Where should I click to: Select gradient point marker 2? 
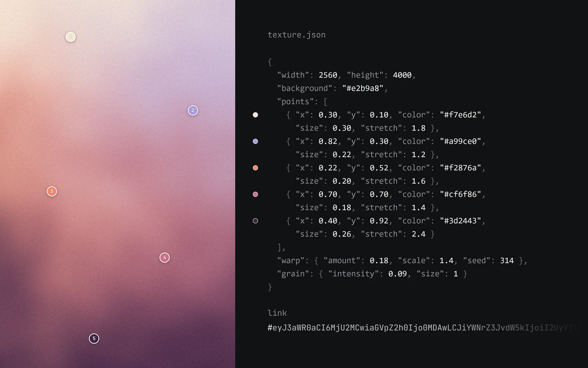[x=193, y=110]
